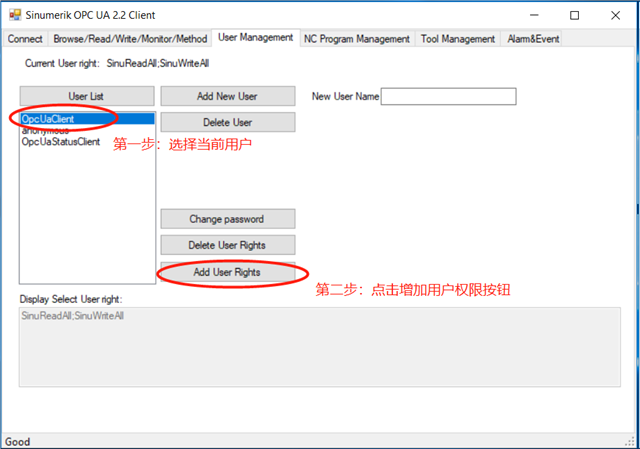Minimize the Sinumerik OPC UA window
640x449 pixels.
(534, 15)
